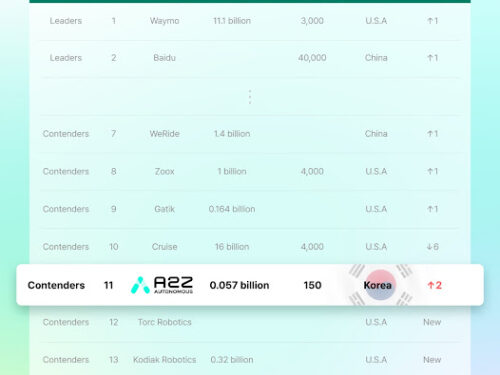Viewport: 500px width, 375px height.
Task: Select the WeRide company name
Action: tap(165, 134)
